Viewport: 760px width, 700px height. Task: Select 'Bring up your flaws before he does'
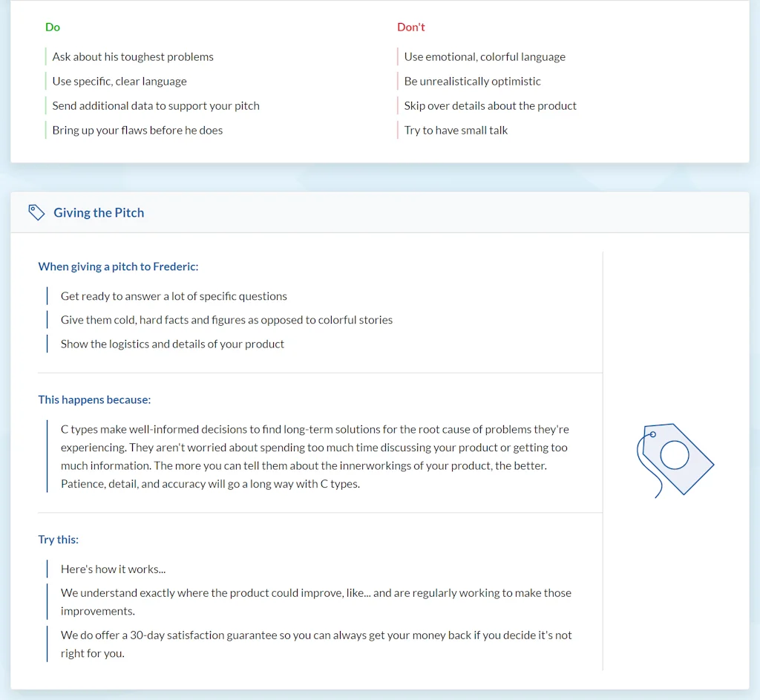[136, 130]
